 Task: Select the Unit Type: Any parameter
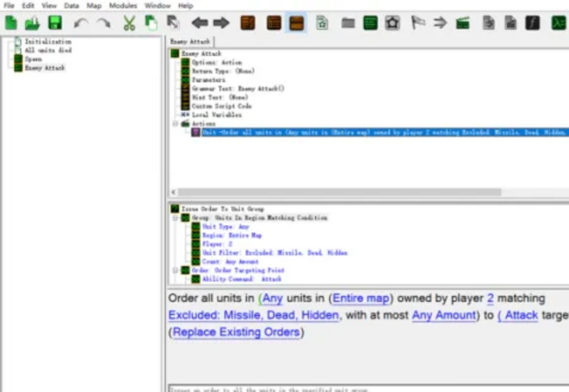pos(225,227)
